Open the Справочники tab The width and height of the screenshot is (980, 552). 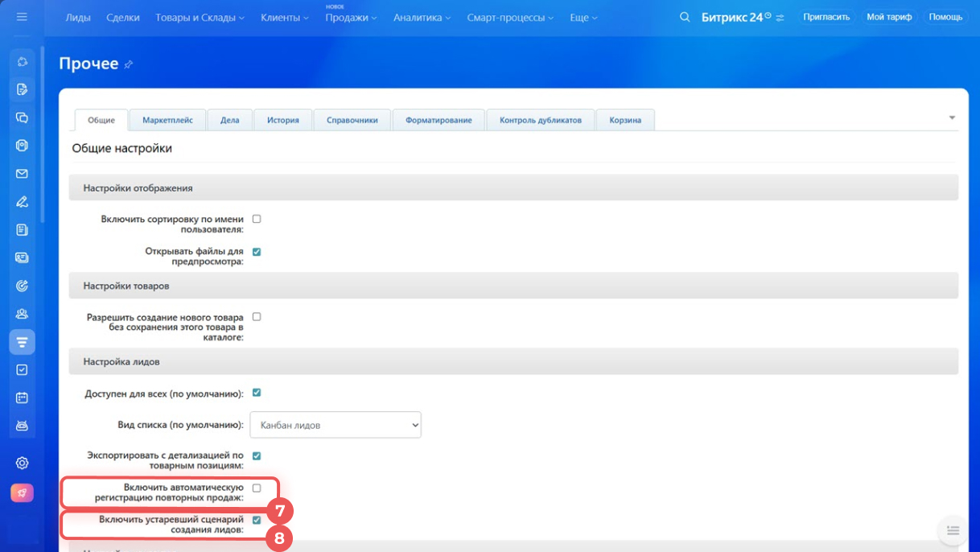pyautogui.click(x=352, y=120)
